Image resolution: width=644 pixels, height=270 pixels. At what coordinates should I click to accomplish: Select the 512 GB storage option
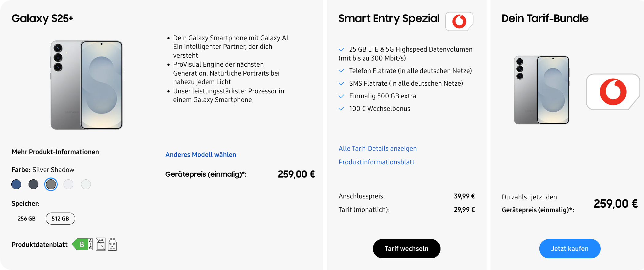(60, 219)
